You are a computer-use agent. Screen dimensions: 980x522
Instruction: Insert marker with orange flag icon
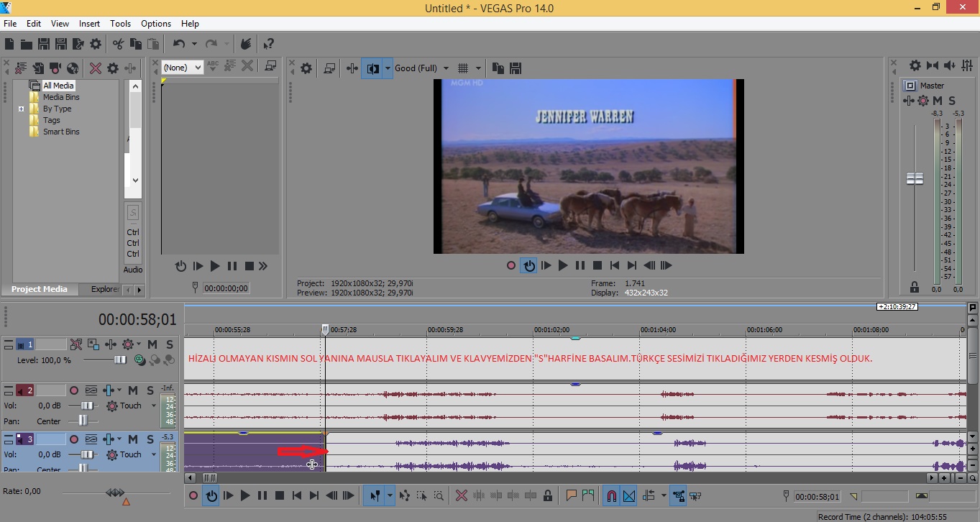(x=571, y=495)
